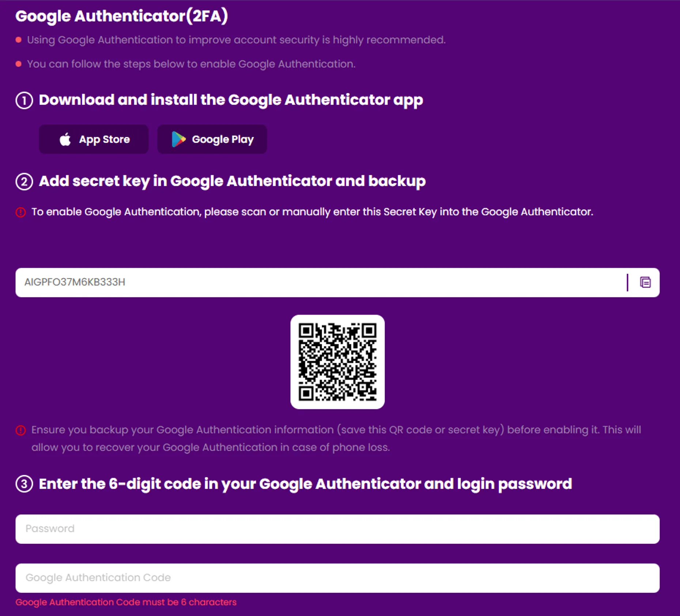680x616 pixels.
Task: Click the Google Authenticator(2FA) page title
Action: coord(122,16)
